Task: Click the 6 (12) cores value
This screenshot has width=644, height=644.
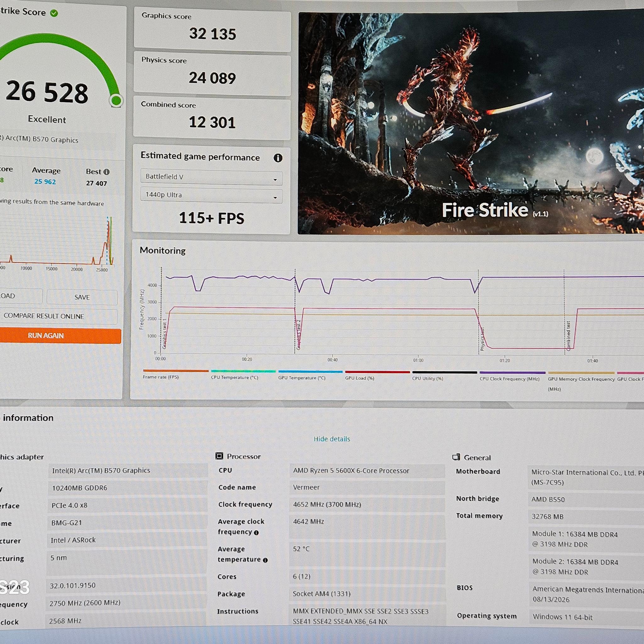Action: click(301, 576)
